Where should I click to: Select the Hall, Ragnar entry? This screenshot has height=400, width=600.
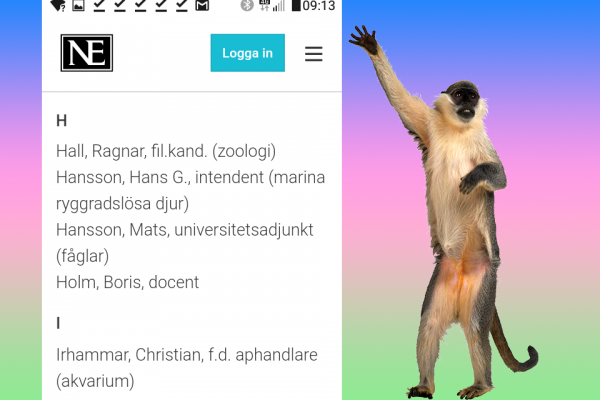tap(166, 151)
